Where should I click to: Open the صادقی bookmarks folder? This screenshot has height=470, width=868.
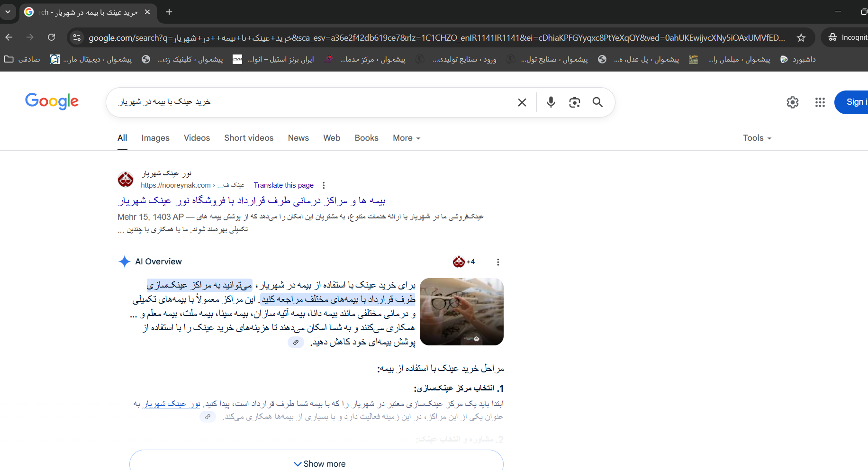pyautogui.click(x=22, y=59)
